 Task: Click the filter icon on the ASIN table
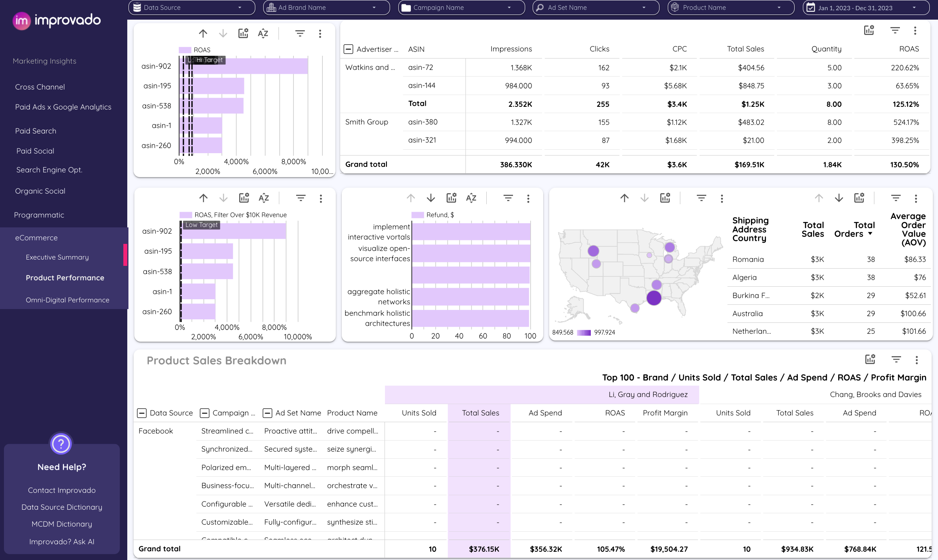click(x=895, y=30)
